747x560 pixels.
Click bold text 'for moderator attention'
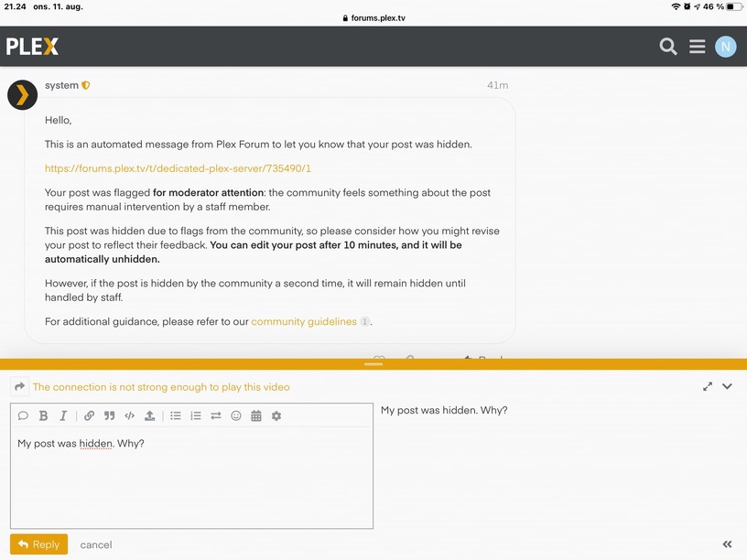[208, 192]
